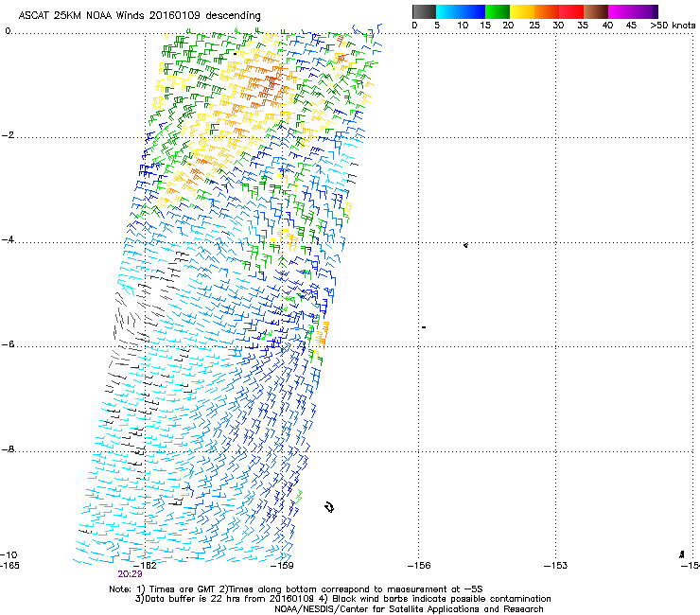Click the '-156' longitude label
The height and width of the screenshot is (615, 700).
tap(419, 566)
